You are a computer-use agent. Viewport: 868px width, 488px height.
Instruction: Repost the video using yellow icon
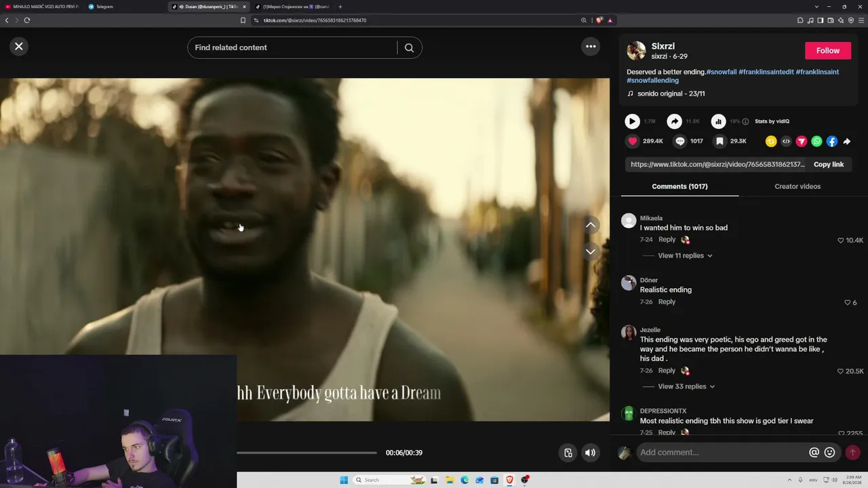[771, 142]
